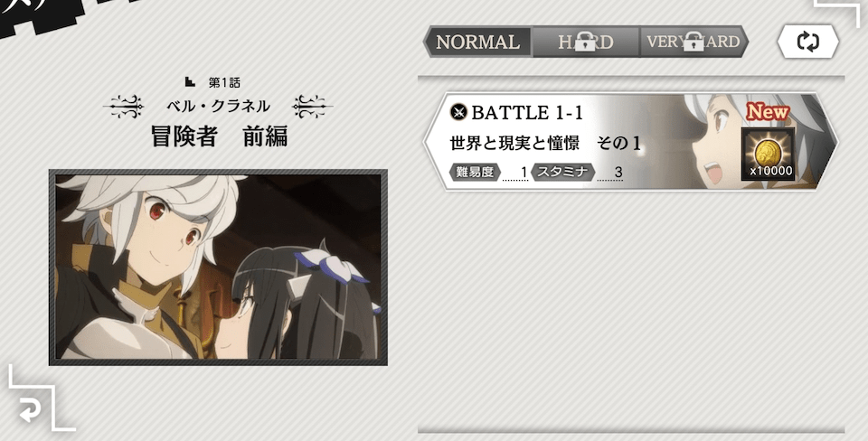Select the locked VERY HARD tab
868x441 pixels.
tap(693, 42)
